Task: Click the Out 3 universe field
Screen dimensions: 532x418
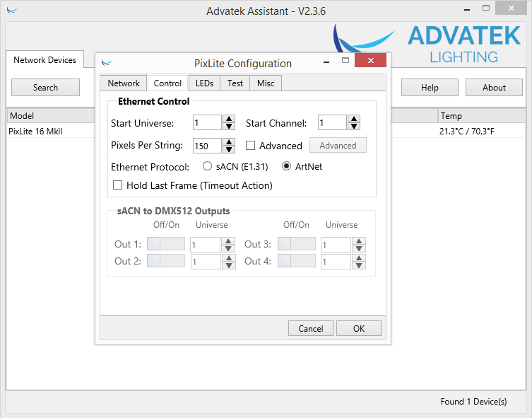Action: [x=336, y=245]
